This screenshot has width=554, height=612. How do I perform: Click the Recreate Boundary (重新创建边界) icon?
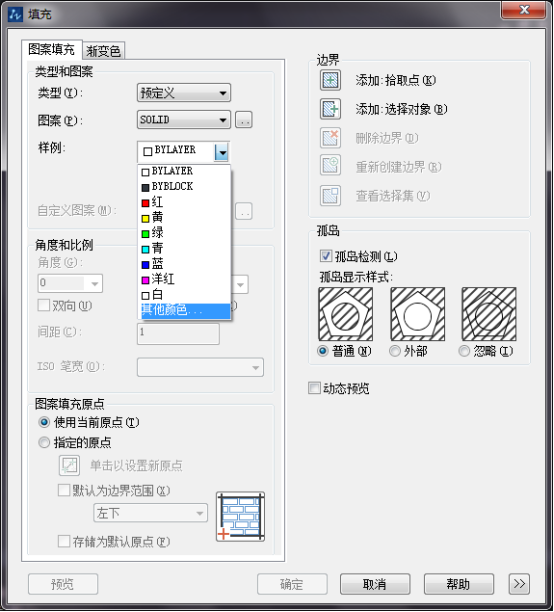click(x=330, y=166)
